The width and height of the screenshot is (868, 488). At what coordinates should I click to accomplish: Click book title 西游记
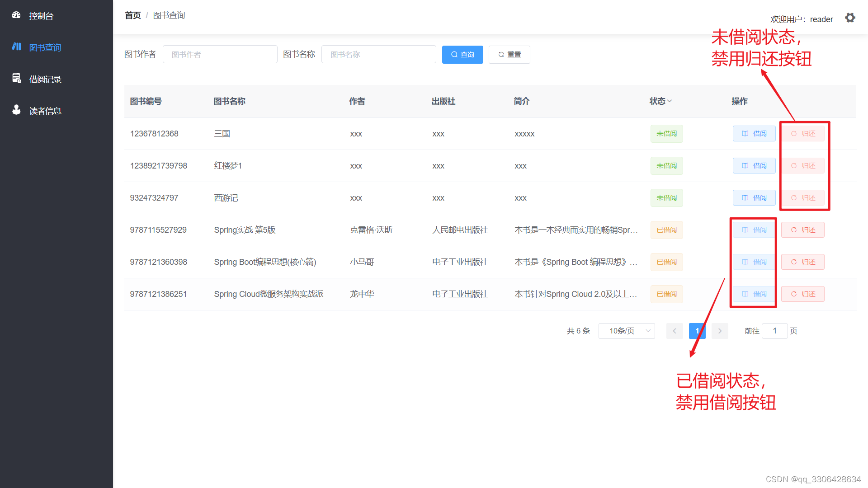(x=226, y=198)
